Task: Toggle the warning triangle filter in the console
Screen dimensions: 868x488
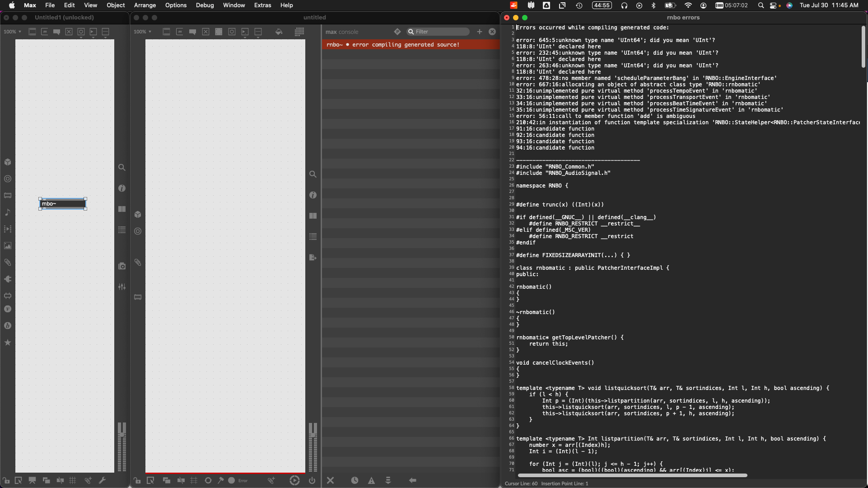Action: tap(371, 480)
